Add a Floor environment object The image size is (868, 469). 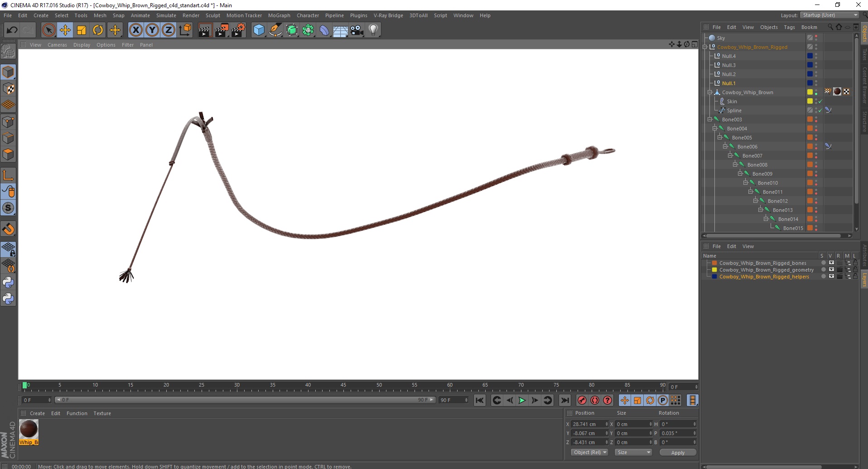341,30
